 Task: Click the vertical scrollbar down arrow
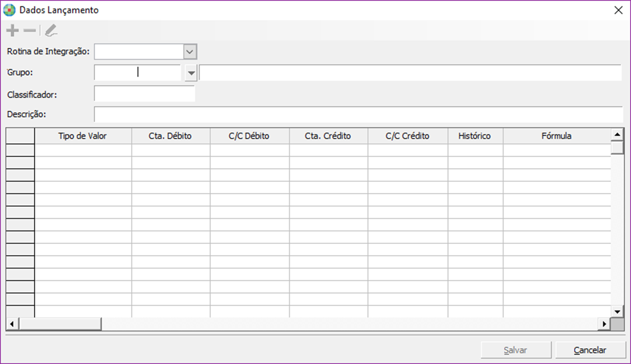(617, 311)
